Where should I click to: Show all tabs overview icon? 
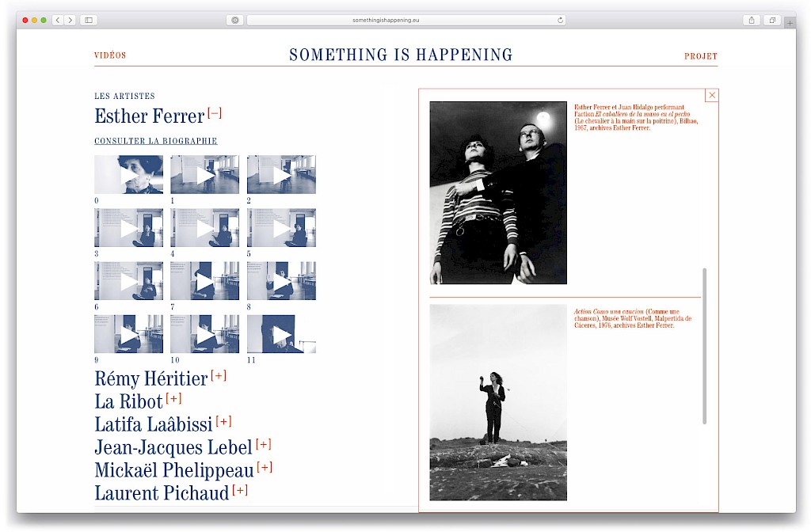pos(771,20)
